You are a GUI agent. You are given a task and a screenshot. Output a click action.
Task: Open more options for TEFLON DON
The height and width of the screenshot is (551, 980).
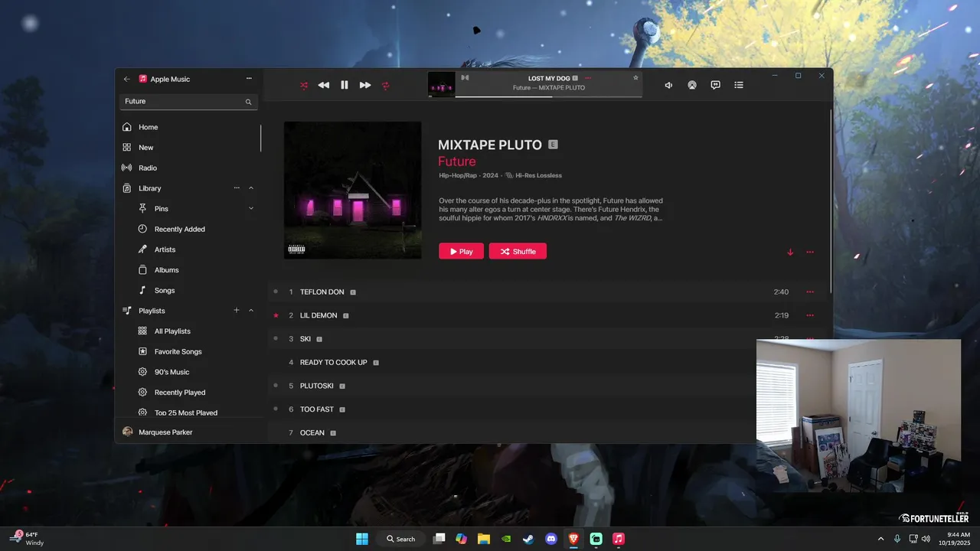(810, 292)
